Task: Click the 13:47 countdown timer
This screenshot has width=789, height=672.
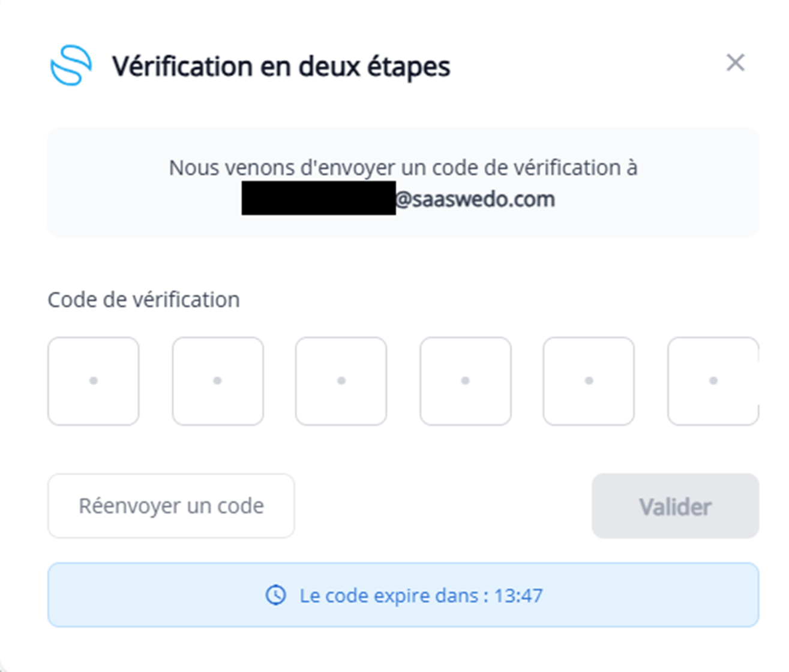Action: (519, 596)
